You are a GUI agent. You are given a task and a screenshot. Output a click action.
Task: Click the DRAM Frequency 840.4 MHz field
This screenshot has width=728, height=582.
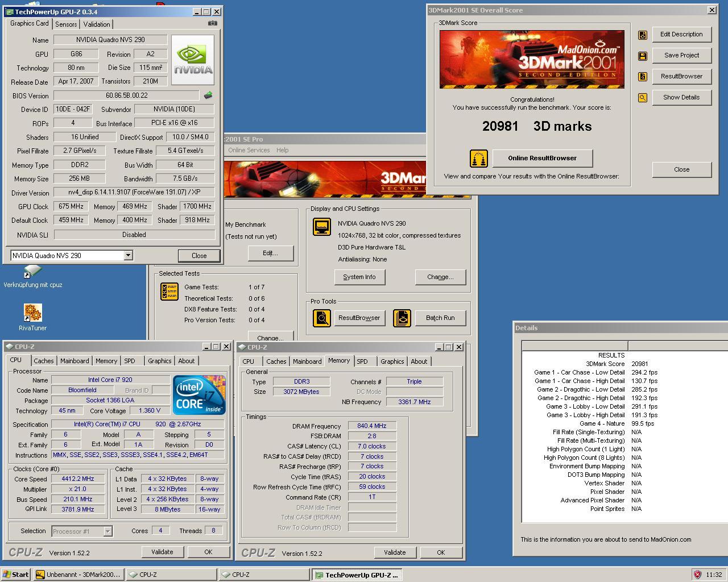[372, 426]
